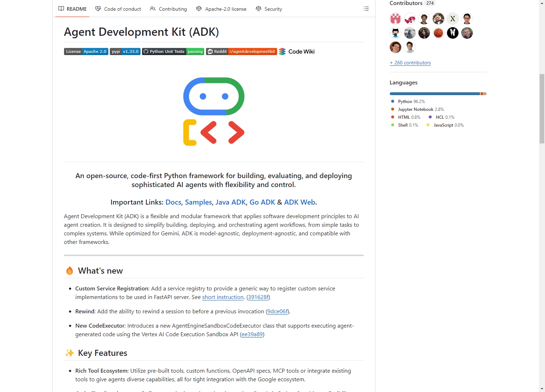Click the License Apache 2.0 badge
545x392 pixels.
click(x=86, y=52)
